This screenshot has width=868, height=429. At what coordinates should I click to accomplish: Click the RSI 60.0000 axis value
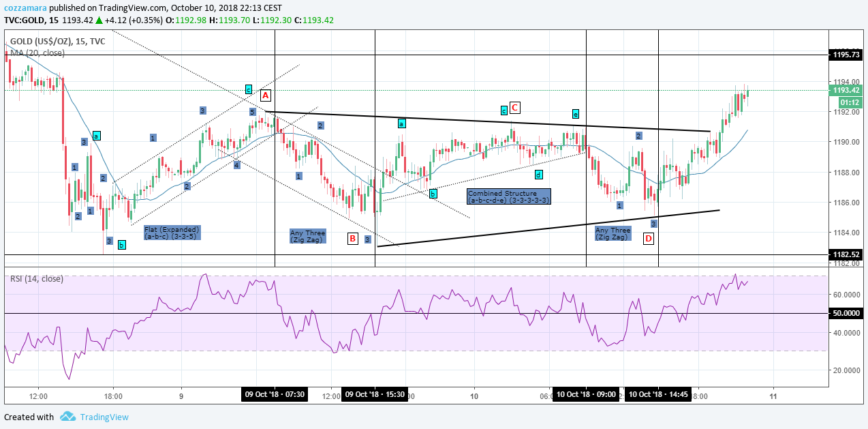coord(846,295)
